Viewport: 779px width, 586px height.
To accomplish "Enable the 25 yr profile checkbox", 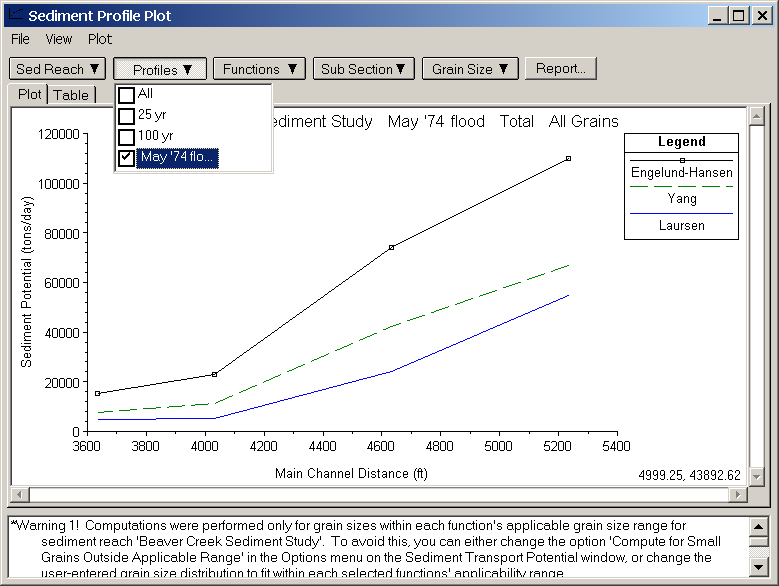I will (127, 115).
